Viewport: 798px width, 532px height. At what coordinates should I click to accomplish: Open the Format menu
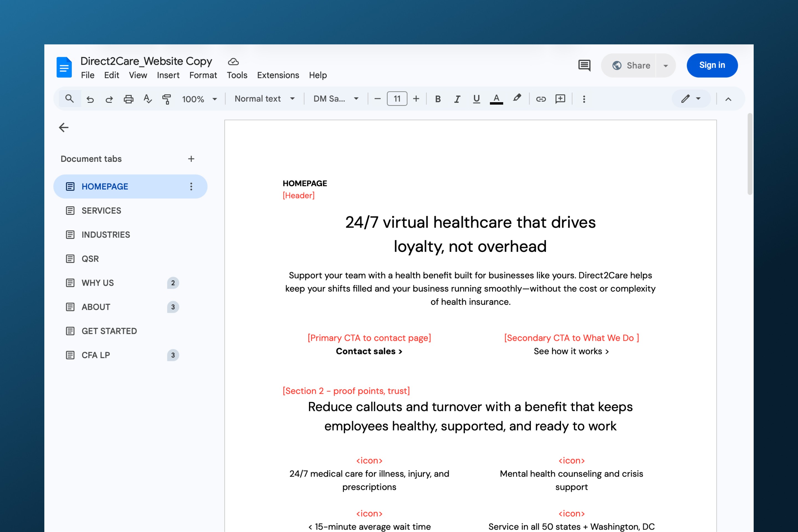click(203, 75)
